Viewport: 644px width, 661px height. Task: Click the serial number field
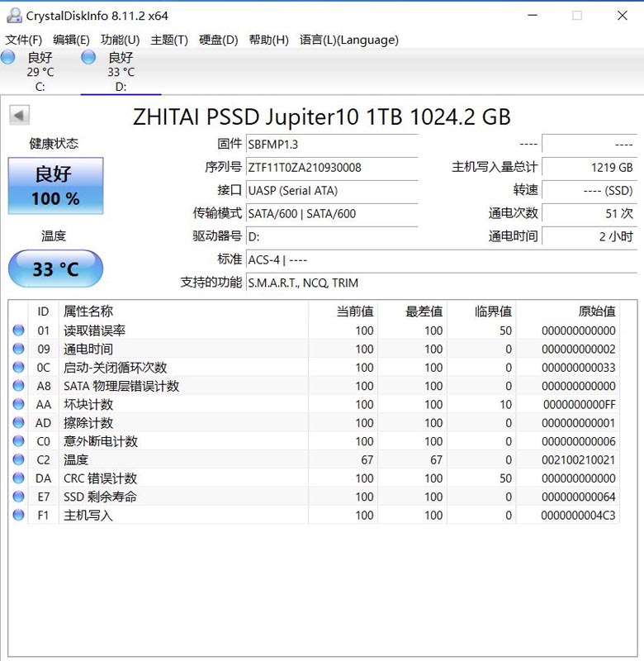click(x=332, y=168)
